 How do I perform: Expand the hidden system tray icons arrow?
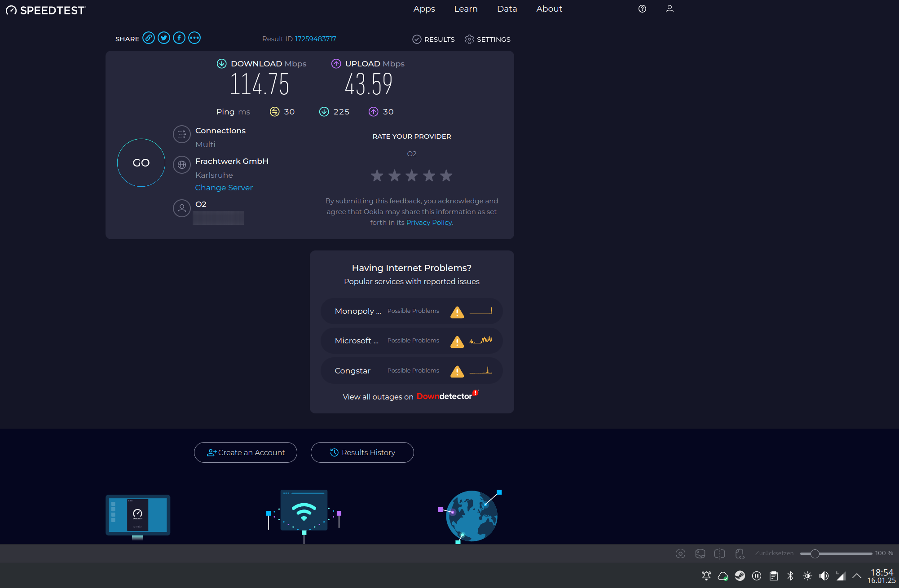coord(857,576)
